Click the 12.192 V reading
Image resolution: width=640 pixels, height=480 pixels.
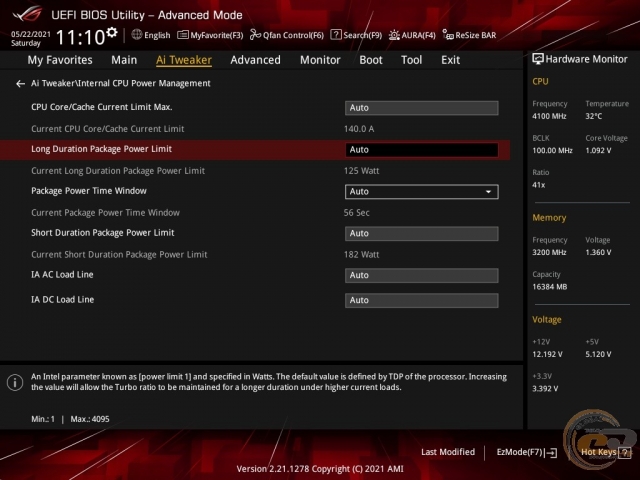pyautogui.click(x=547, y=354)
